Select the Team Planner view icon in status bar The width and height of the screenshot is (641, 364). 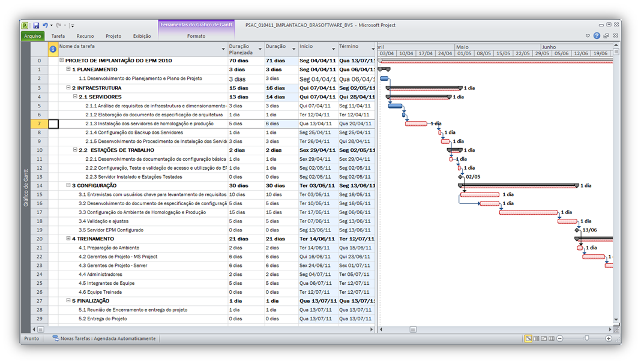point(544,338)
